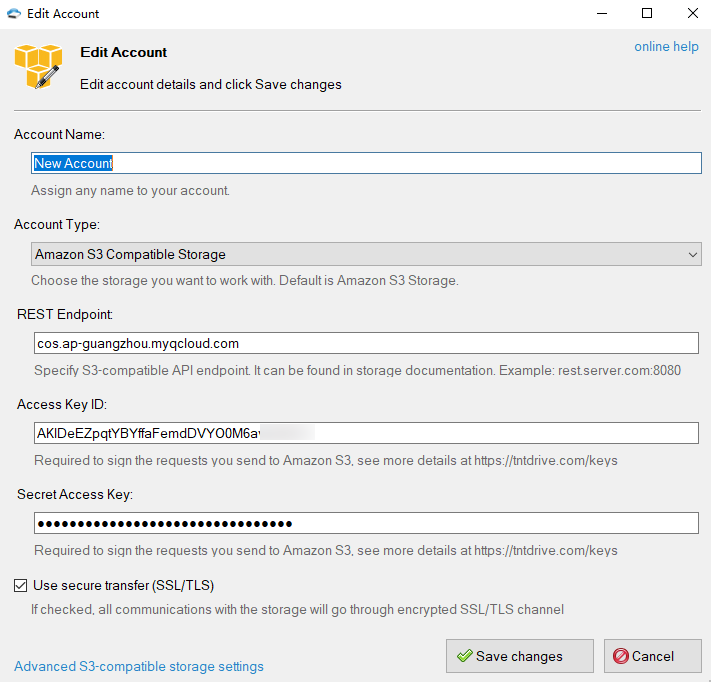Close the Edit Account dialog

[x=692, y=14]
